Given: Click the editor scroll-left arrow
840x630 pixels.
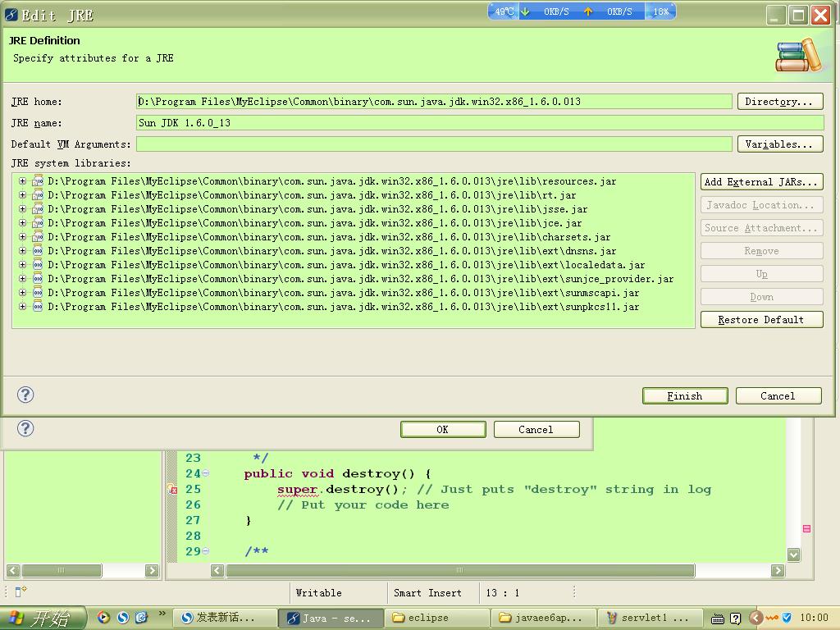Looking at the screenshot, I should [217, 571].
